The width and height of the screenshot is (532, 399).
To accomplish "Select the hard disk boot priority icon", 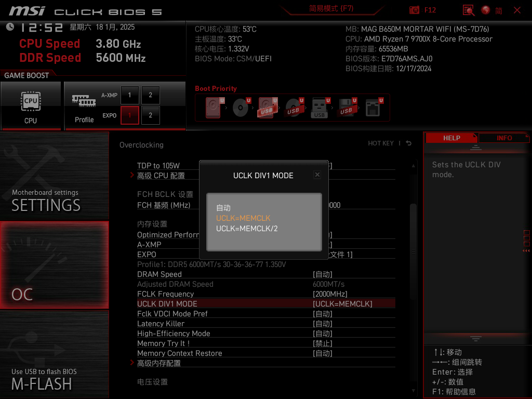I will tap(214, 108).
